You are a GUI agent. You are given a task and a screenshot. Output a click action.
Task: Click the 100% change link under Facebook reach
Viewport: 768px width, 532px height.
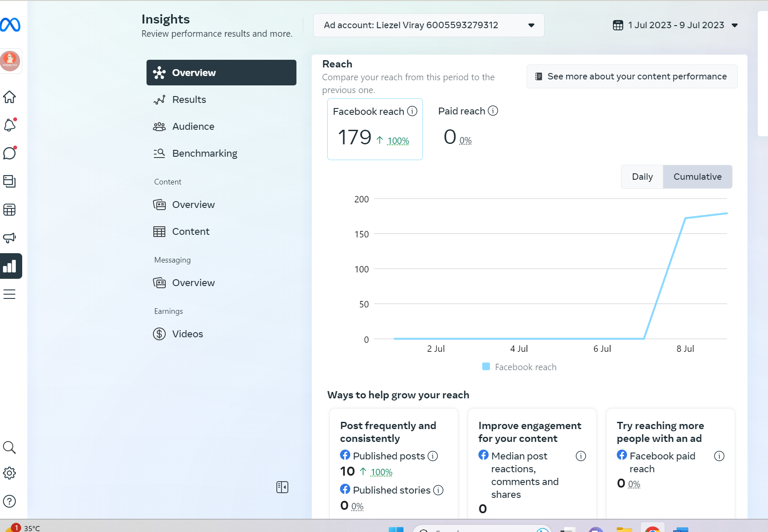pyautogui.click(x=398, y=140)
